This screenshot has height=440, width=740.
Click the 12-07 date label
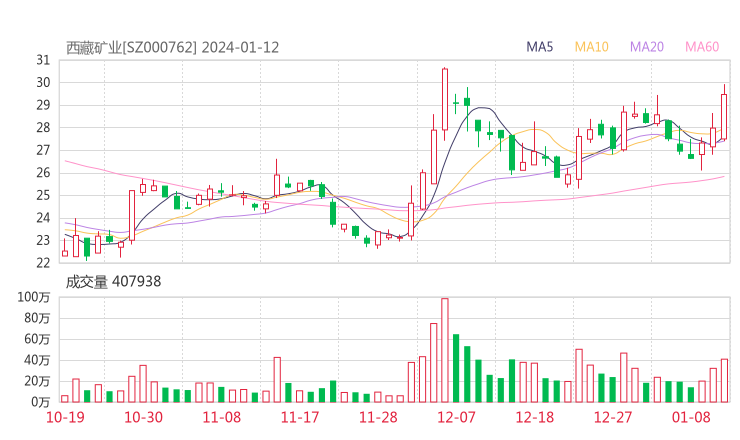pyautogui.click(x=456, y=417)
